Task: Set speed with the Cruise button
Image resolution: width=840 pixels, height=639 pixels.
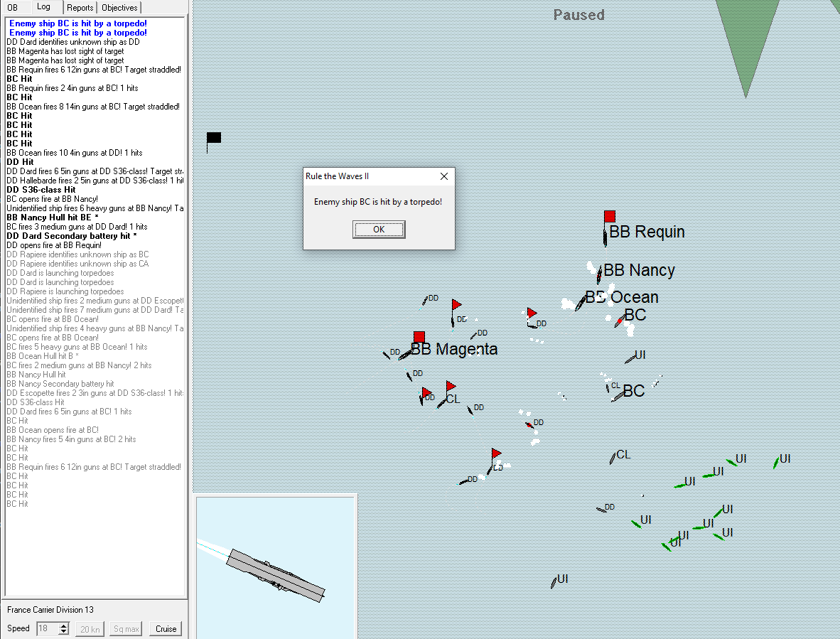Action: (166, 629)
